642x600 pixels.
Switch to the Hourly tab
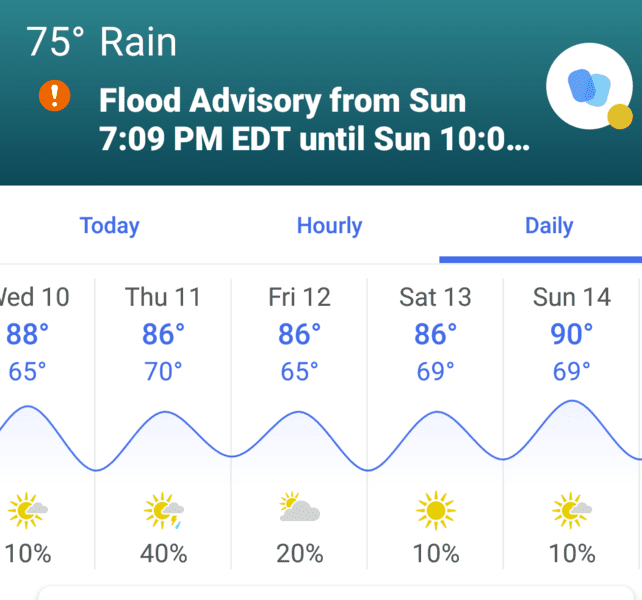329,226
